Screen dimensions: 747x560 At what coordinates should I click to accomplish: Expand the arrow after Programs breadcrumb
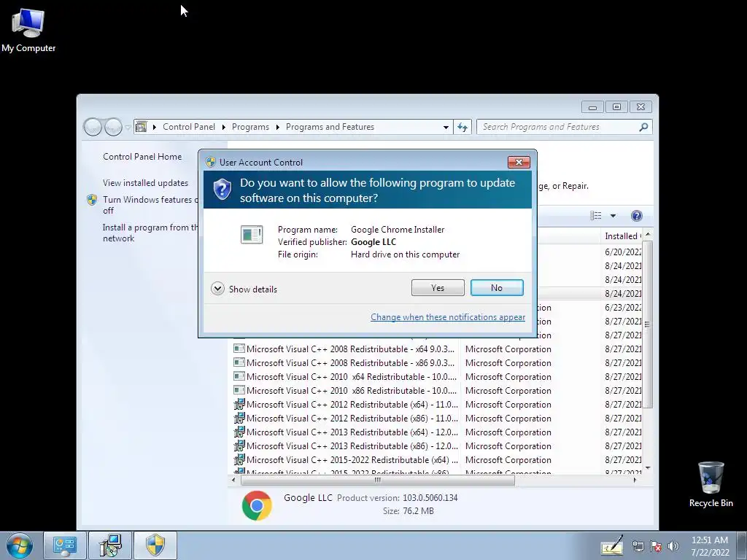pyautogui.click(x=278, y=127)
